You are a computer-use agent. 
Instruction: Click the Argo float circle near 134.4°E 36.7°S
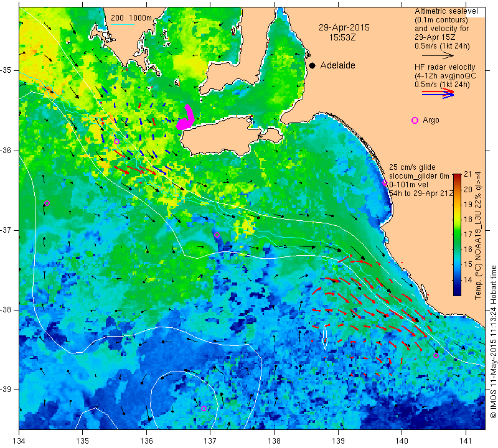pos(47,203)
